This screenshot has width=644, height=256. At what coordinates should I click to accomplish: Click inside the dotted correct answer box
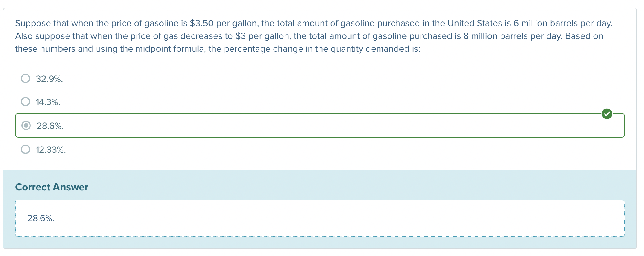(319, 218)
